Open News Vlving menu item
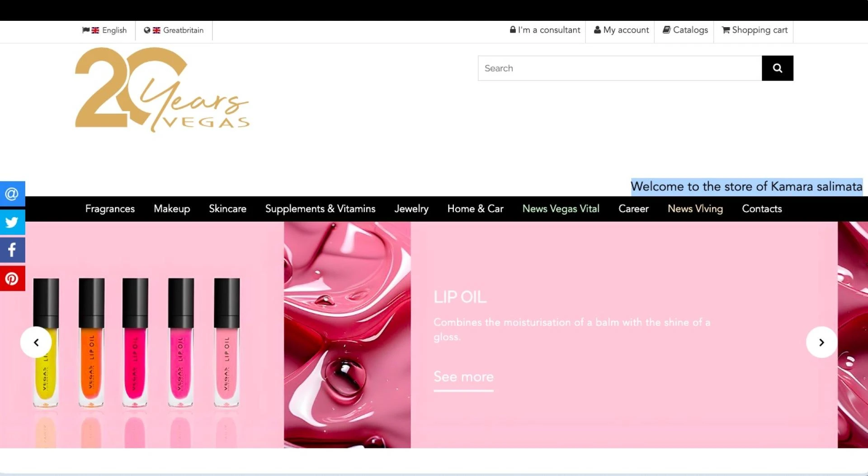Image resolution: width=868 pixels, height=476 pixels. (x=695, y=209)
